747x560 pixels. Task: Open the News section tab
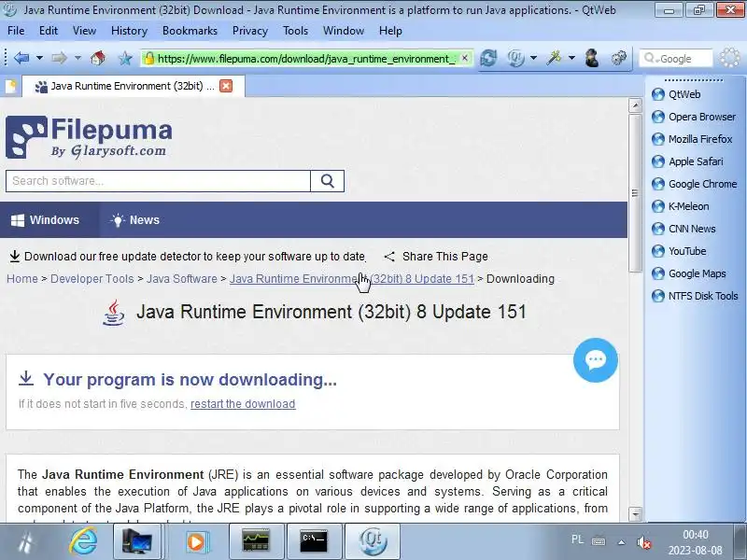(134, 220)
